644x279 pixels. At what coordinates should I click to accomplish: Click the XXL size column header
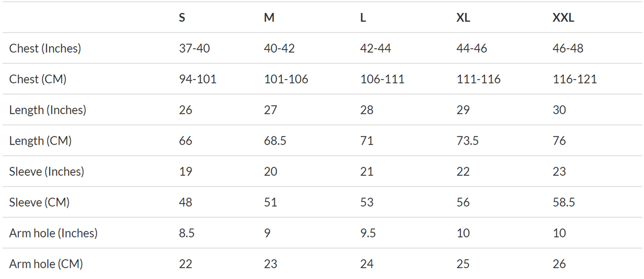click(563, 17)
